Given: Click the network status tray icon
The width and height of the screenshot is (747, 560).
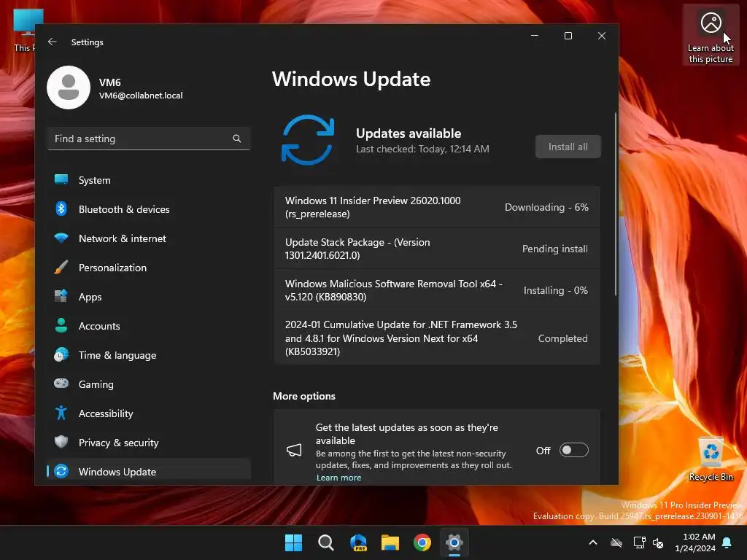Looking at the screenshot, I should pyautogui.click(x=639, y=542).
